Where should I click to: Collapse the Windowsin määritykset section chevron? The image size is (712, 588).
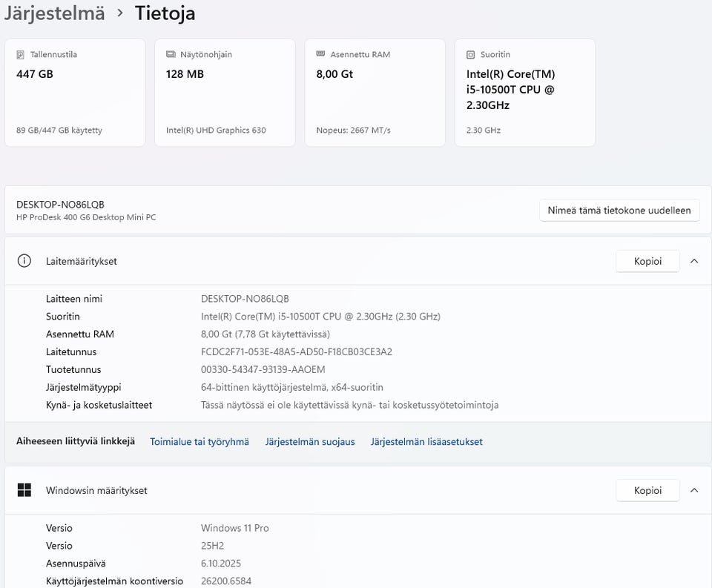[x=694, y=490]
